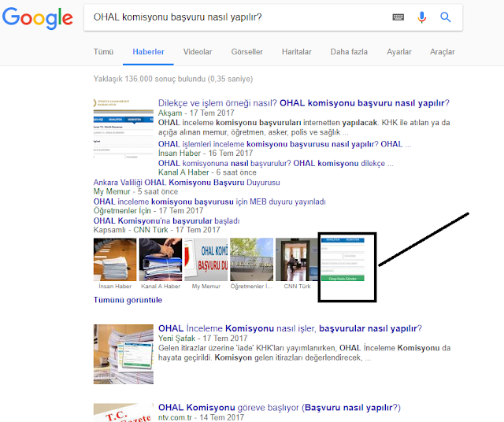
Task: Open the Ayarlar settings menu
Action: 399,52
